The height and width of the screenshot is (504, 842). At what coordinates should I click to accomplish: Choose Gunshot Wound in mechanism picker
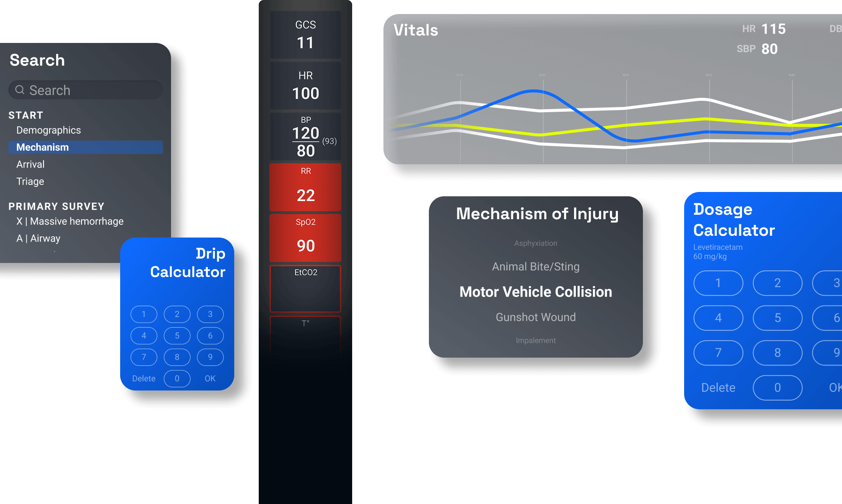[535, 317]
